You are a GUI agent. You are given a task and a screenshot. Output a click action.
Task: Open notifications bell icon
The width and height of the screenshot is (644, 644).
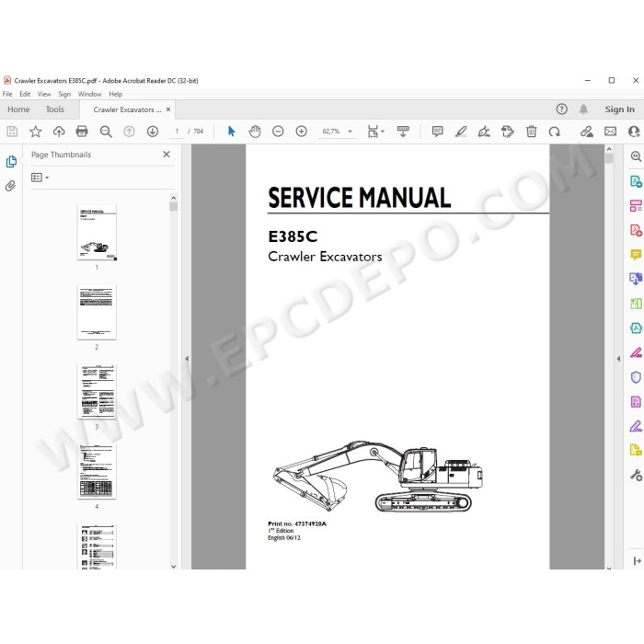coord(583,109)
